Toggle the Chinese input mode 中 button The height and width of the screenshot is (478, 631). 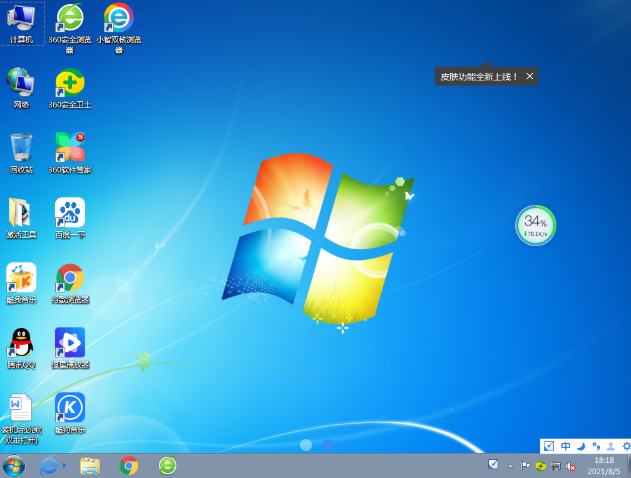point(565,446)
